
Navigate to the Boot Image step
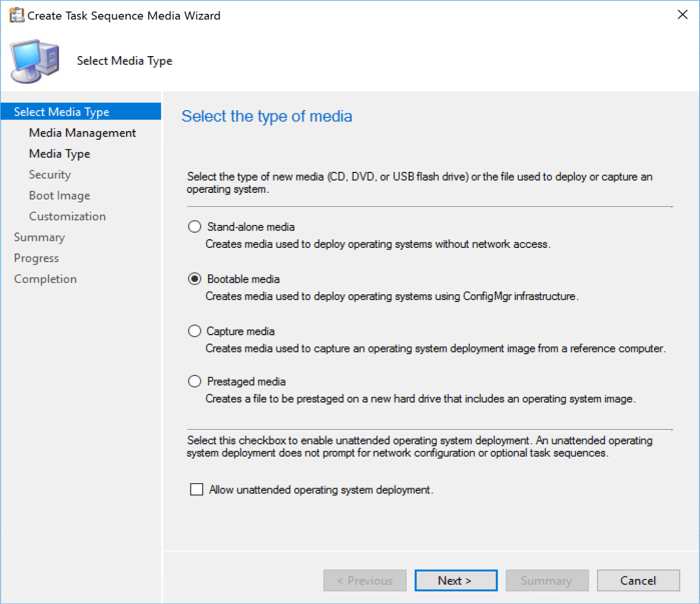(x=59, y=195)
